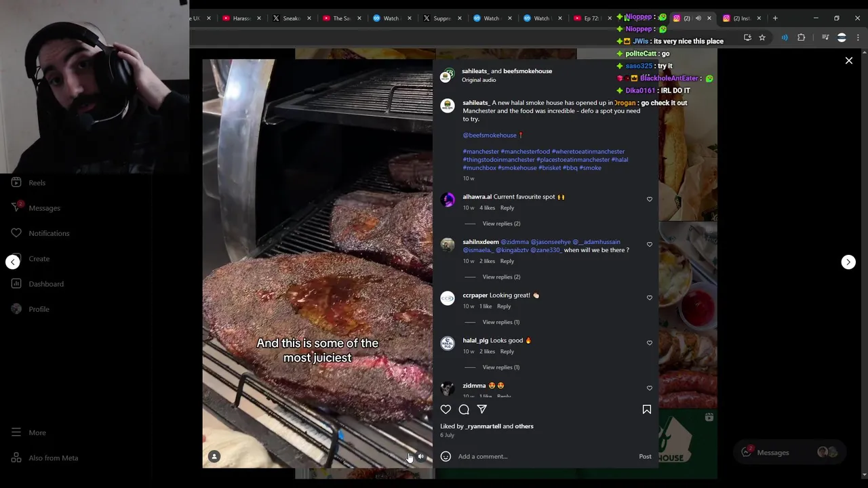Screen dimensions: 868x488
Task: Share the post via paper plane icon
Action: (x=481, y=409)
